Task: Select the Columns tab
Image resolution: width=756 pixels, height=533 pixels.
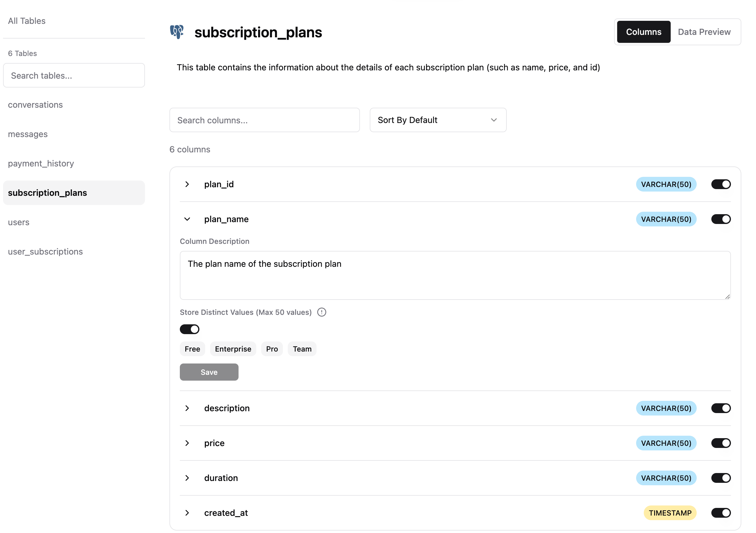Action: tap(643, 32)
